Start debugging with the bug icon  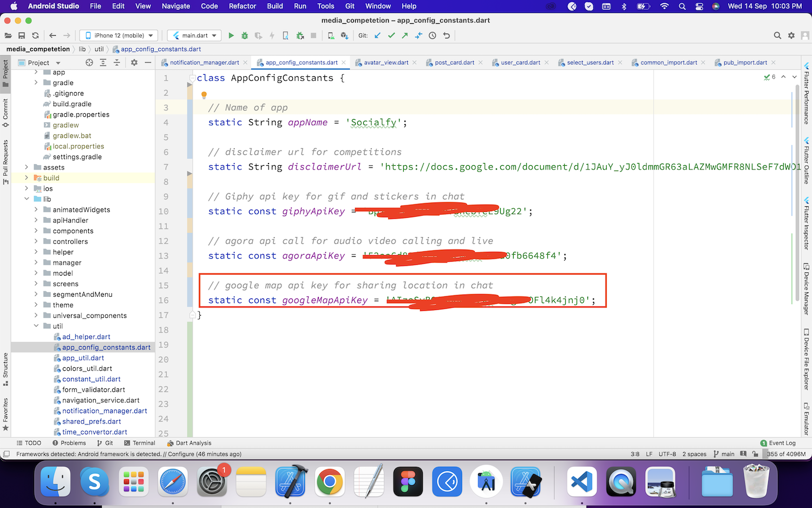pos(245,36)
